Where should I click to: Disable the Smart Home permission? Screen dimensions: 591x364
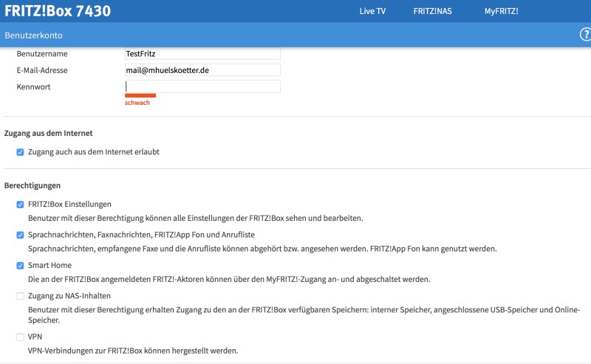tap(20, 266)
